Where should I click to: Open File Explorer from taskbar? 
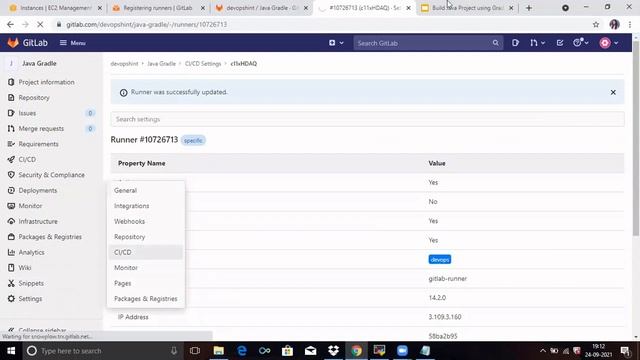pos(219,351)
